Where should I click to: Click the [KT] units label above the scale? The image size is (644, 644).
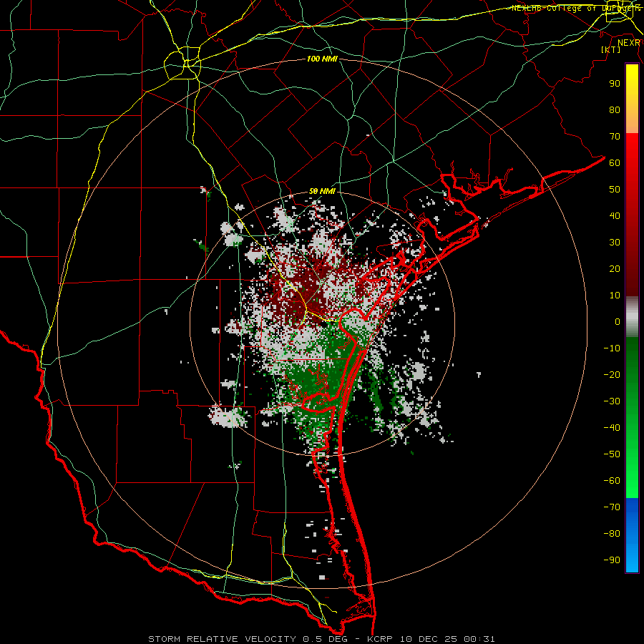coord(611,49)
